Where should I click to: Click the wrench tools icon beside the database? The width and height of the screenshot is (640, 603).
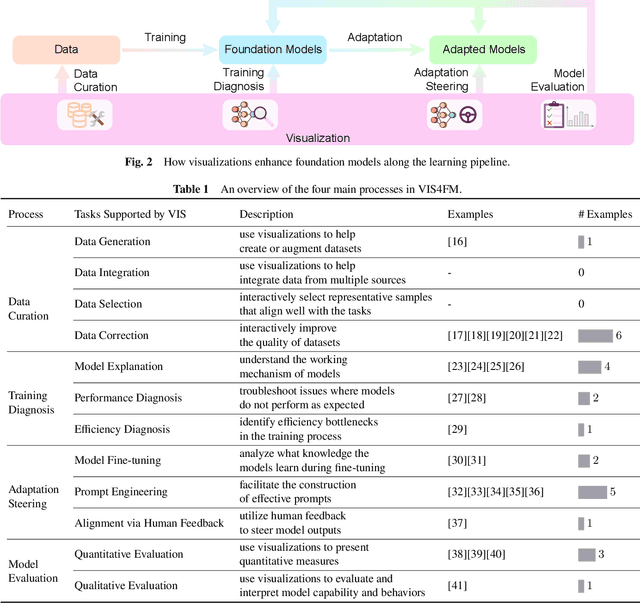click(x=97, y=119)
